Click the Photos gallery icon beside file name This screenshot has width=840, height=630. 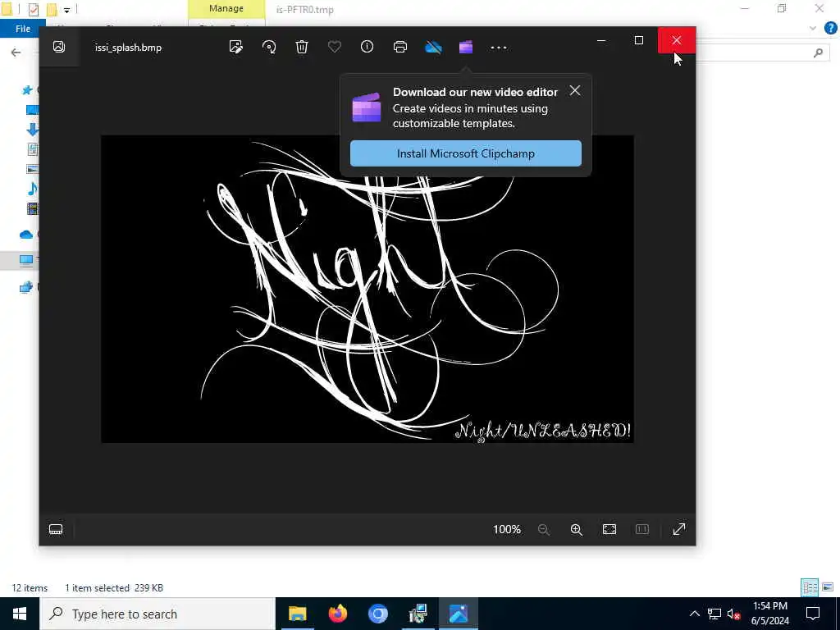tap(59, 47)
